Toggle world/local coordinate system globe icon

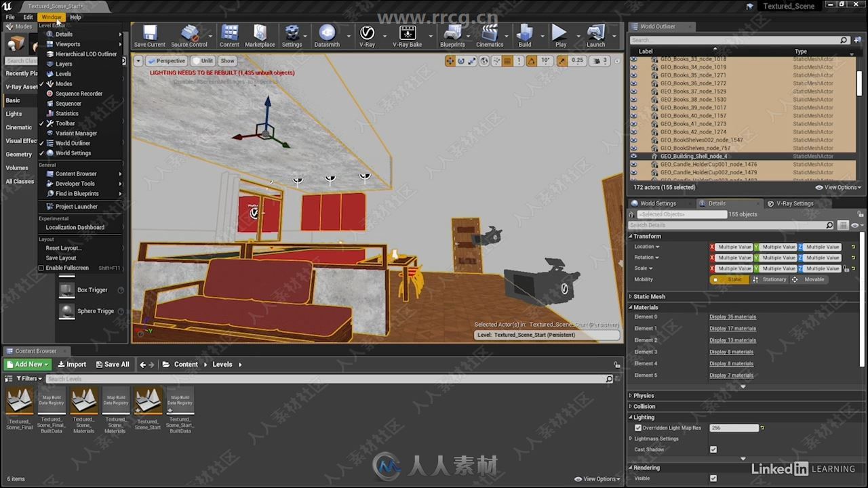point(484,61)
